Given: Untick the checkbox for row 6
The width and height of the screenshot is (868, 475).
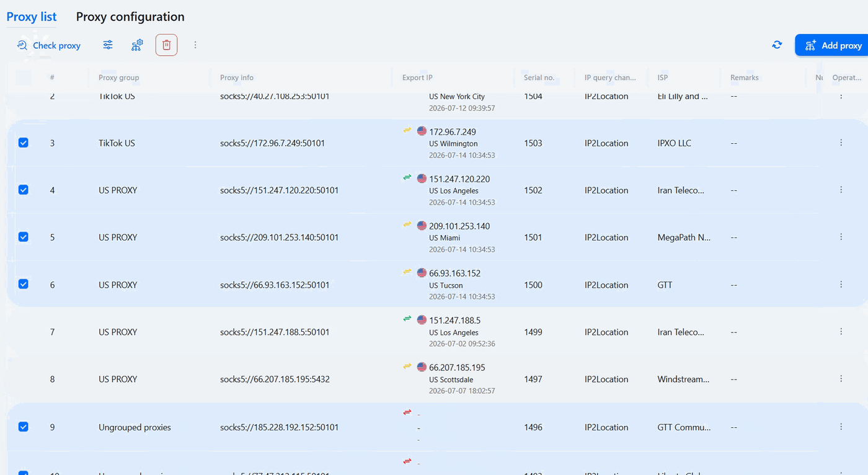Looking at the screenshot, I should 23,284.
